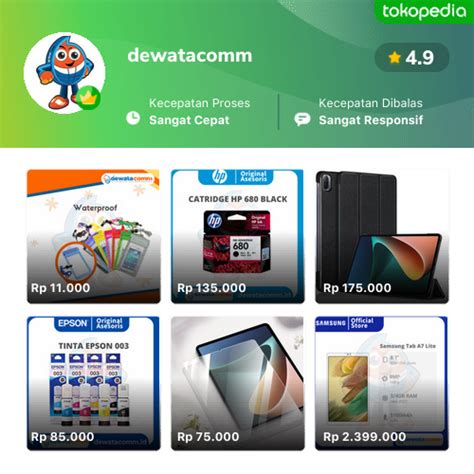
Task: Open the Waterproof pouch product Rp 11.000
Action: [94, 236]
